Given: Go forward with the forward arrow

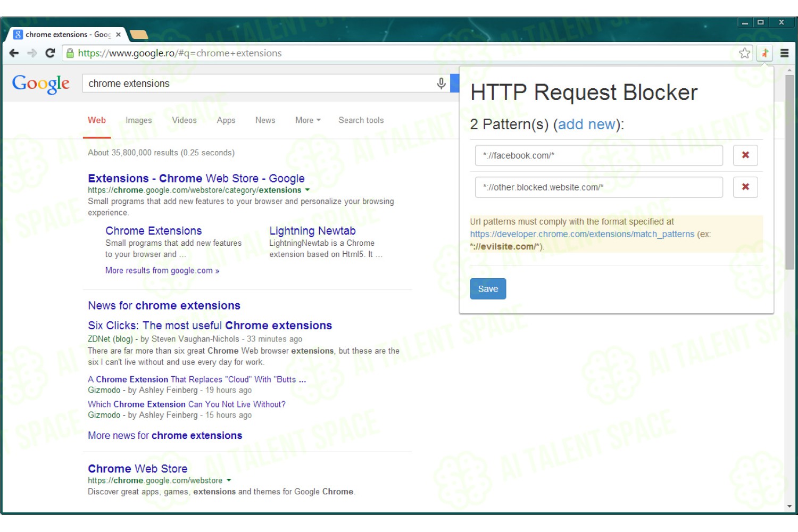Looking at the screenshot, I should (x=32, y=53).
